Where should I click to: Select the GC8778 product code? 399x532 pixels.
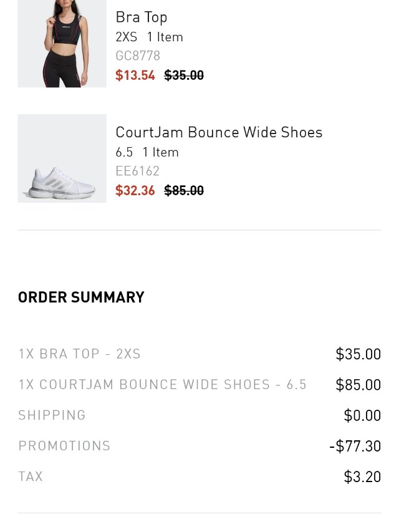pyautogui.click(x=138, y=56)
